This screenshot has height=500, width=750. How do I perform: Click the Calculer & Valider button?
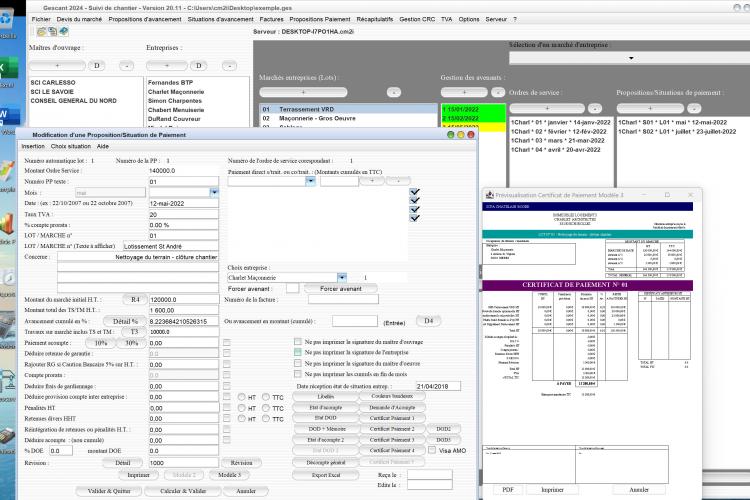pos(183,491)
